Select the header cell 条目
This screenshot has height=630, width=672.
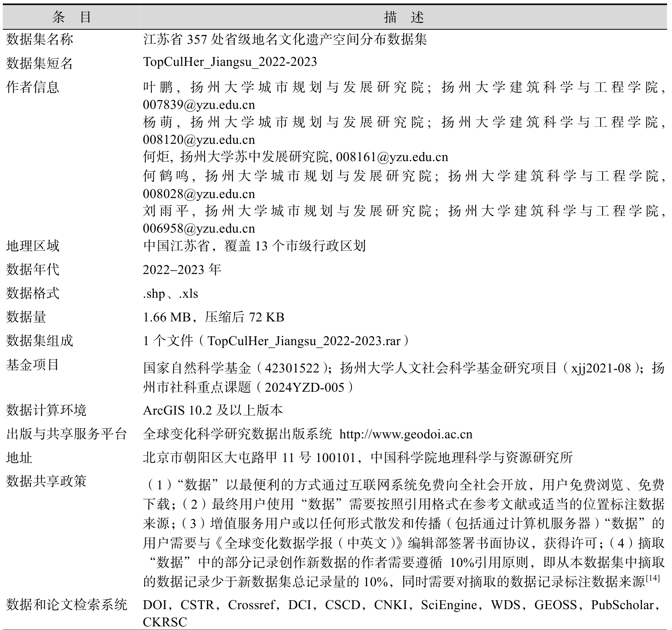point(72,17)
